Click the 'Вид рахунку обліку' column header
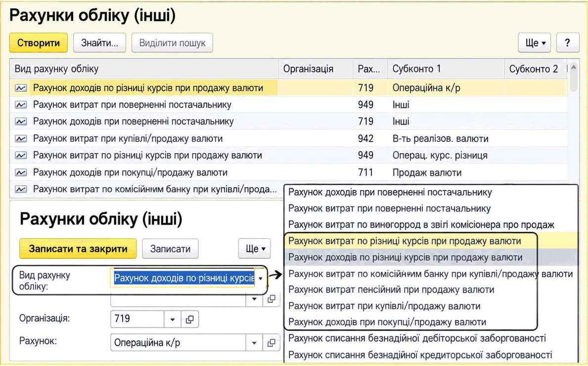Image resolution: width=588 pixels, height=366 pixels. point(144,69)
